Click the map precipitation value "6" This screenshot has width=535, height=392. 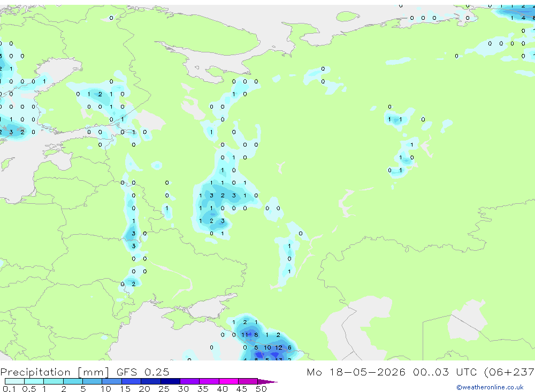click(289, 348)
